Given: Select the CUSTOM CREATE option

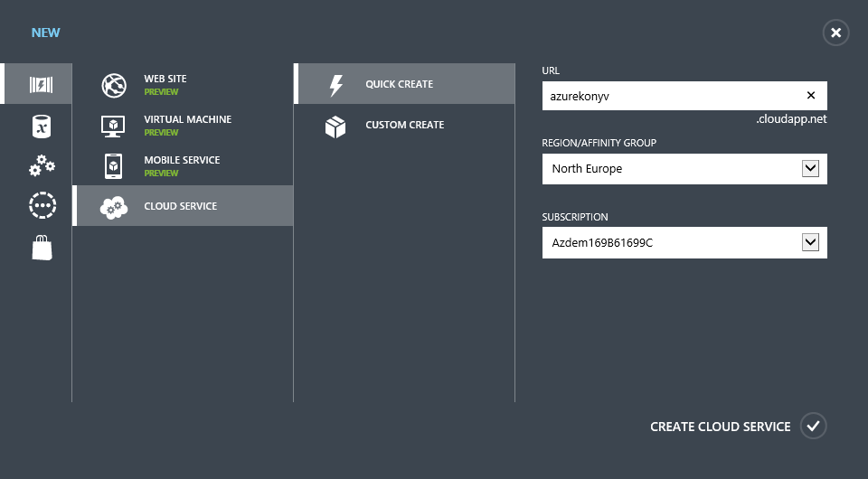Looking at the screenshot, I should coord(405,125).
